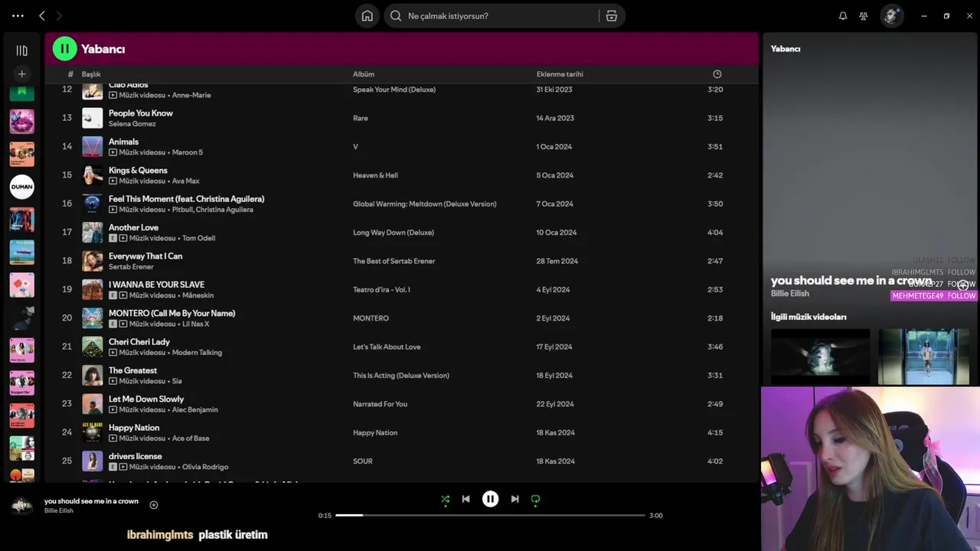The width and height of the screenshot is (980, 551).
Task: Select the MONTERO track title
Action: [171, 313]
